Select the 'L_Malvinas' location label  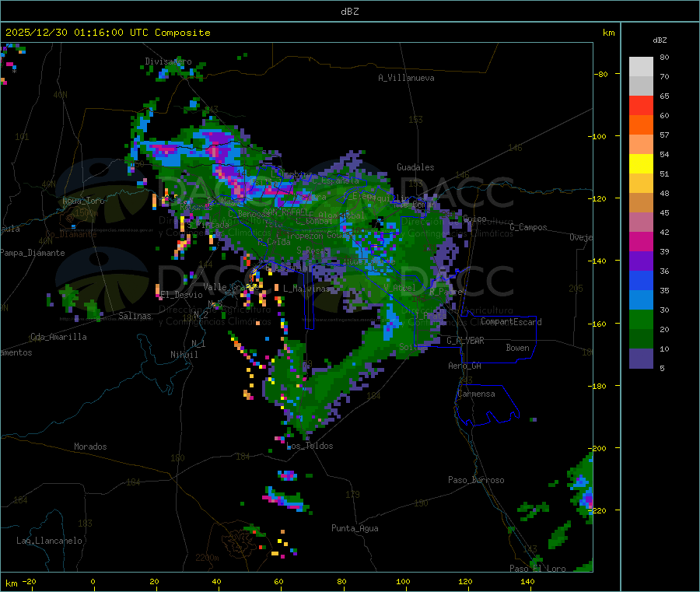(306, 289)
